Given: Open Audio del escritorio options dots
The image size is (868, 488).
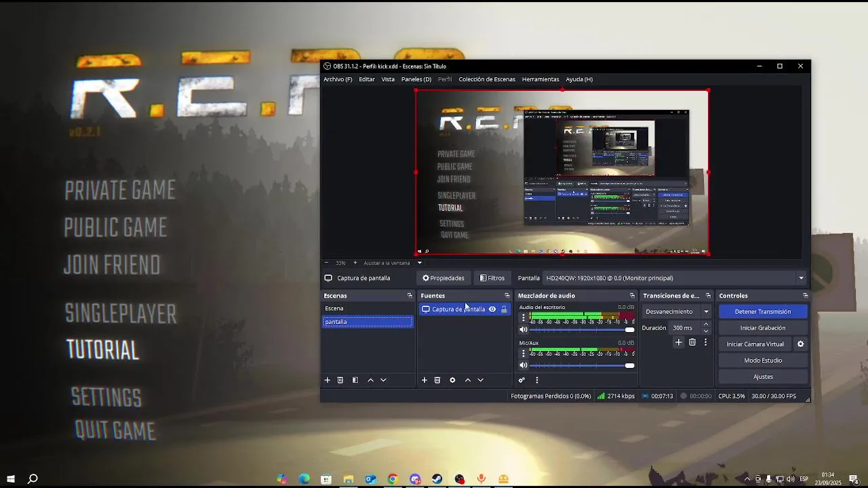Looking at the screenshot, I should [x=523, y=317].
